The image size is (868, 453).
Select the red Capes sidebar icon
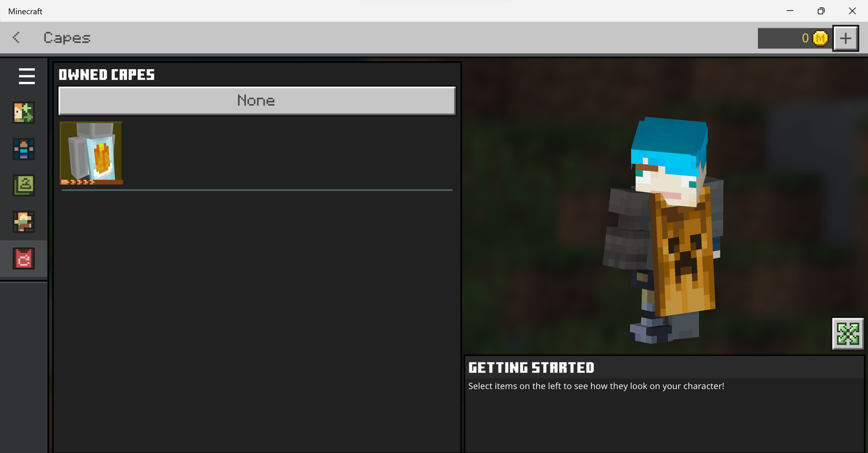pyautogui.click(x=24, y=259)
